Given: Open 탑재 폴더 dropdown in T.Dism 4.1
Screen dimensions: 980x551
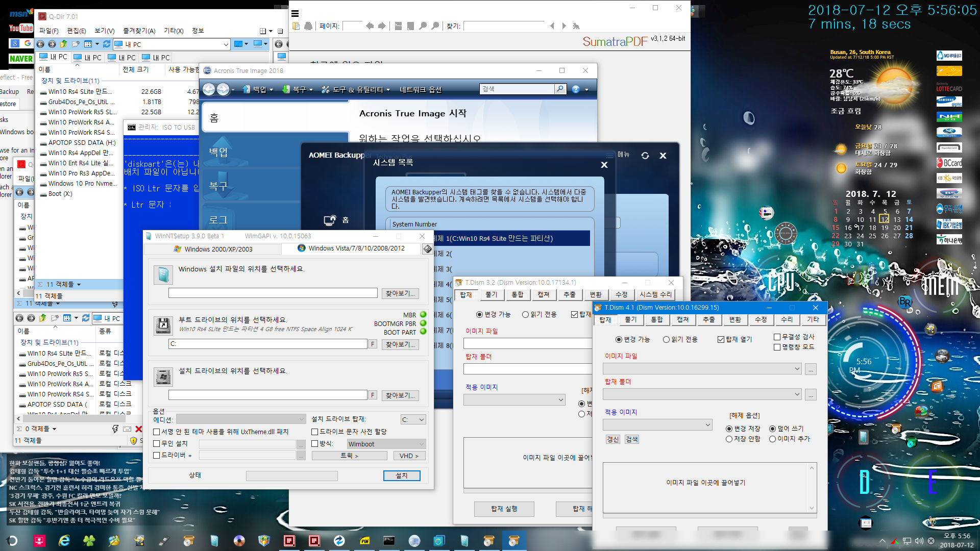Looking at the screenshot, I should tap(702, 394).
